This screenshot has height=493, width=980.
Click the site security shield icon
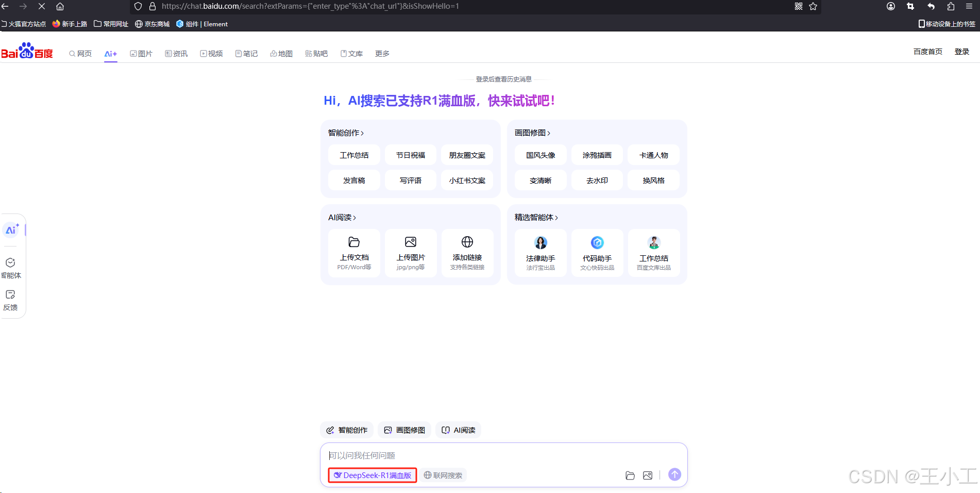click(x=138, y=6)
